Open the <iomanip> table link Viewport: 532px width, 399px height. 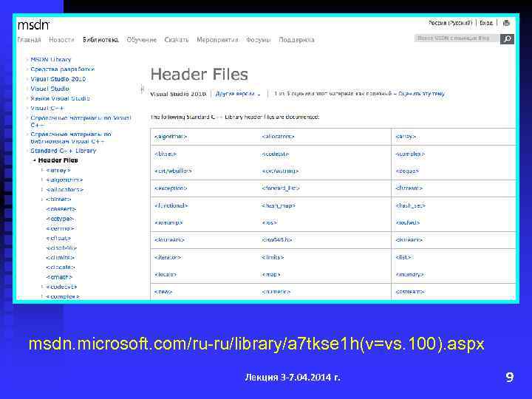tap(168, 222)
